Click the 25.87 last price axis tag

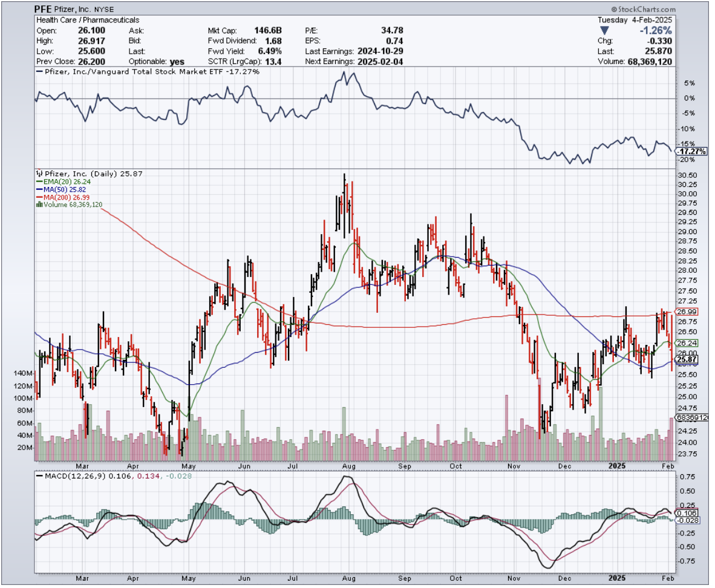click(685, 359)
